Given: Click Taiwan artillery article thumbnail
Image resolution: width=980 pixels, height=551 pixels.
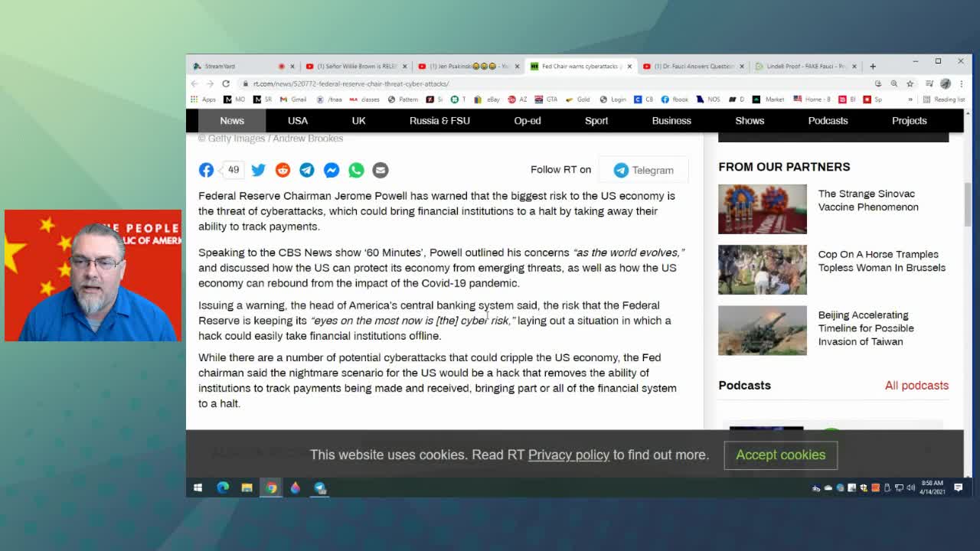Looking at the screenshot, I should point(762,330).
